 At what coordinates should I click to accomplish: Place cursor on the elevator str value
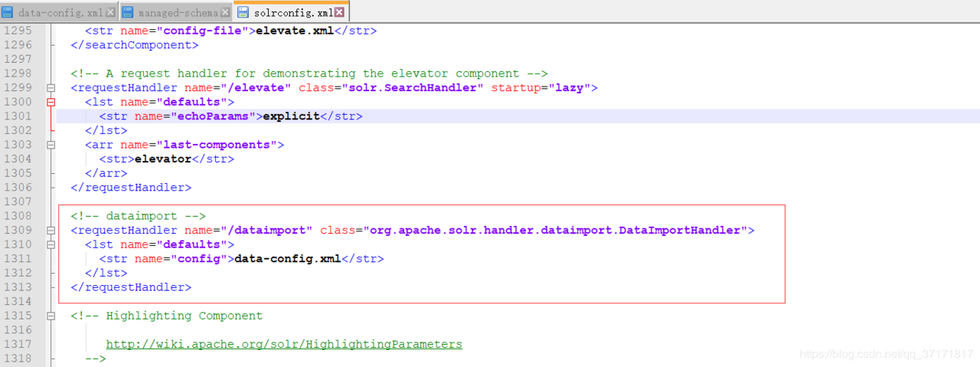click(x=162, y=159)
